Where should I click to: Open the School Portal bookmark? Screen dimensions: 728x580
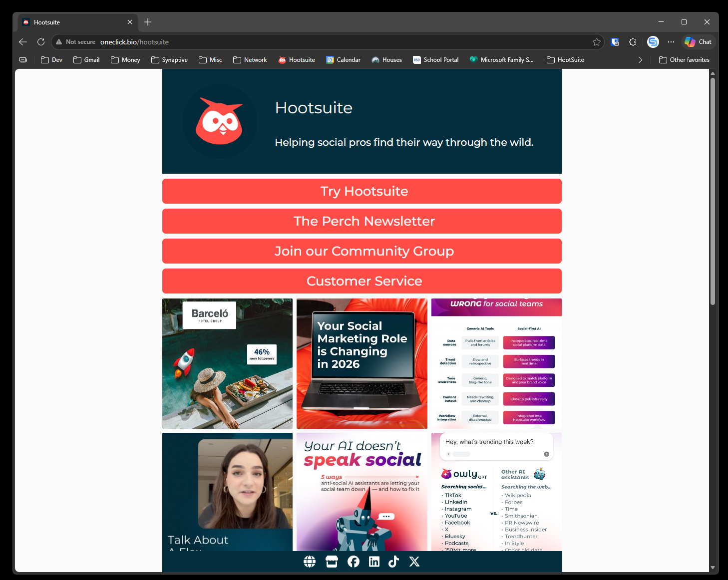(x=436, y=60)
